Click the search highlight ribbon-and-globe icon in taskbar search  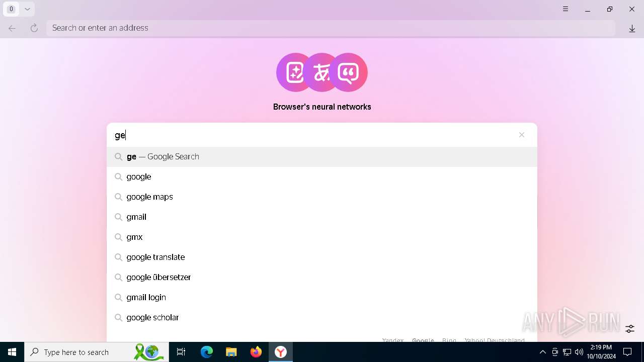click(149, 352)
